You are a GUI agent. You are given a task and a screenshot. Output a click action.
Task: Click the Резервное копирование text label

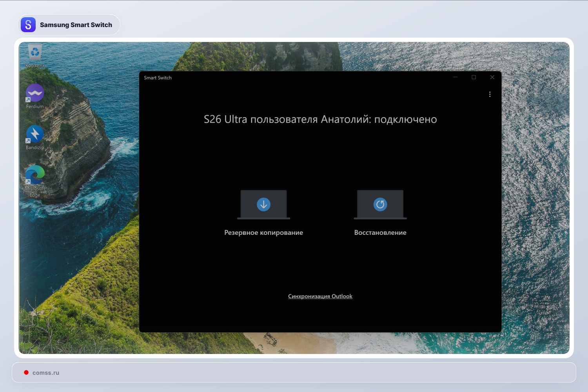263,232
